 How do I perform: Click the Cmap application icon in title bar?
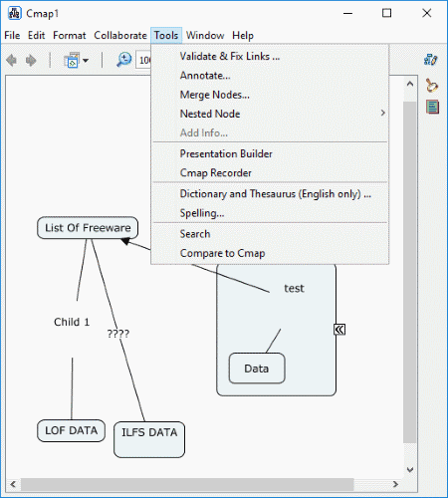[x=15, y=13]
